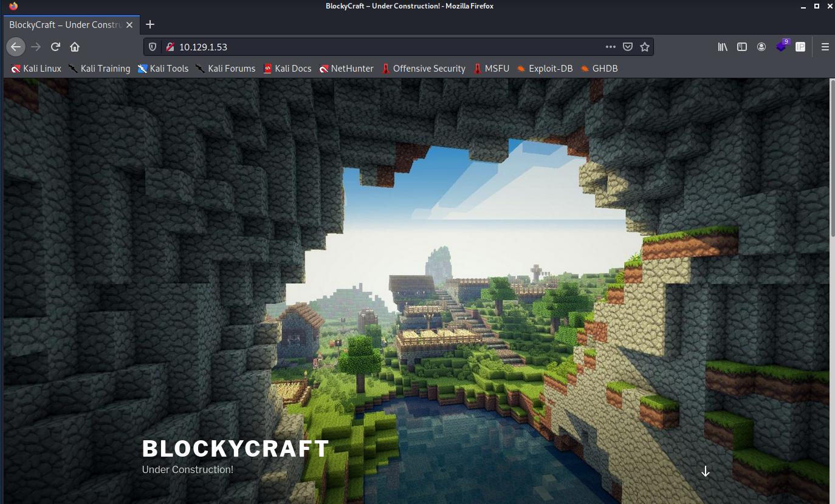Open the Library history and bookmarks icon

tap(723, 47)
